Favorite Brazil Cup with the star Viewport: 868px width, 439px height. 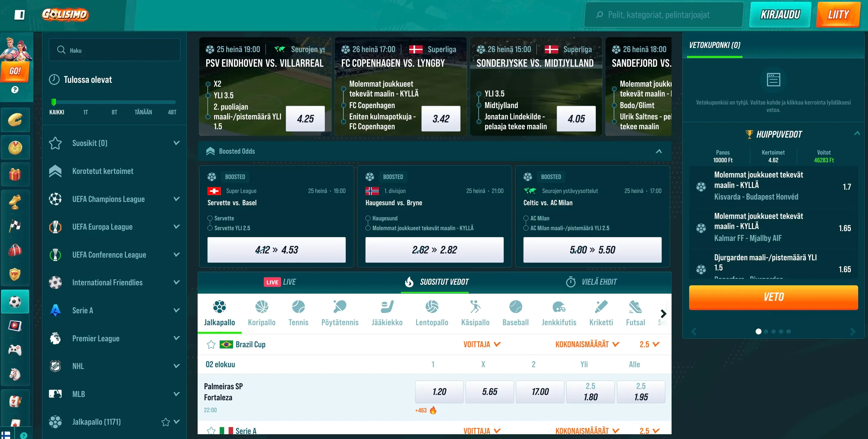[x=211, y=344]
